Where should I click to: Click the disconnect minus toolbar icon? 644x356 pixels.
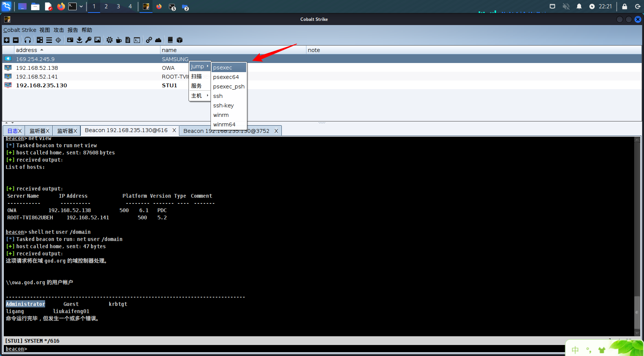click(16, 40)
